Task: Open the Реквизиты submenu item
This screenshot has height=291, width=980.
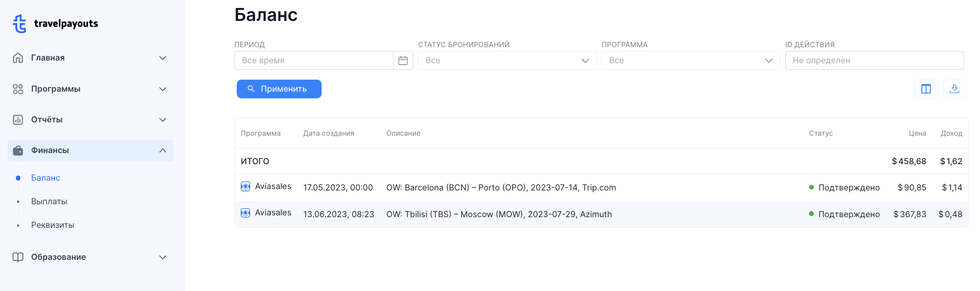Action: pyautogui.click(x=53, y=225)
